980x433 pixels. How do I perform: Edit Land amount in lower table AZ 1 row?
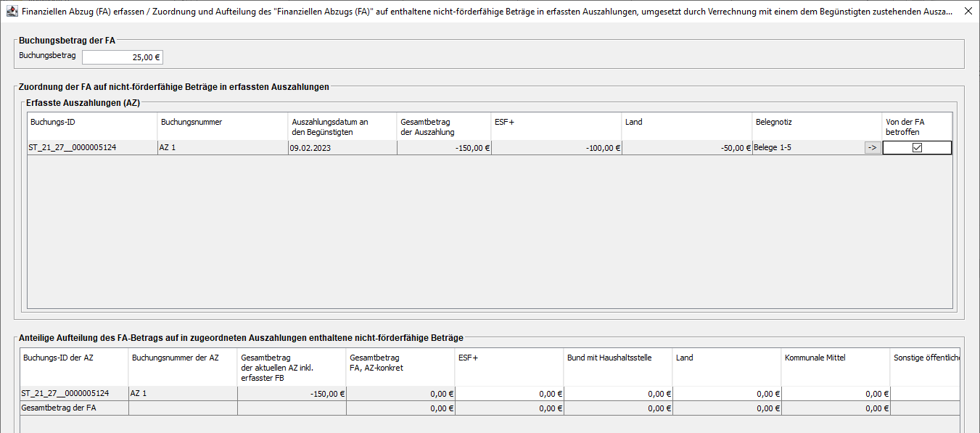point(727,394)
